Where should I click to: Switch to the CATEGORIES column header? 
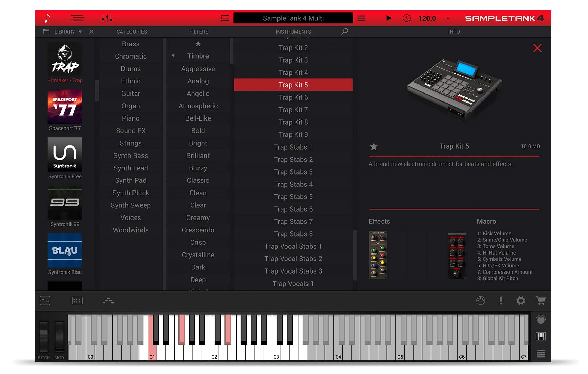pyautogui.click(x=131, y=32)
